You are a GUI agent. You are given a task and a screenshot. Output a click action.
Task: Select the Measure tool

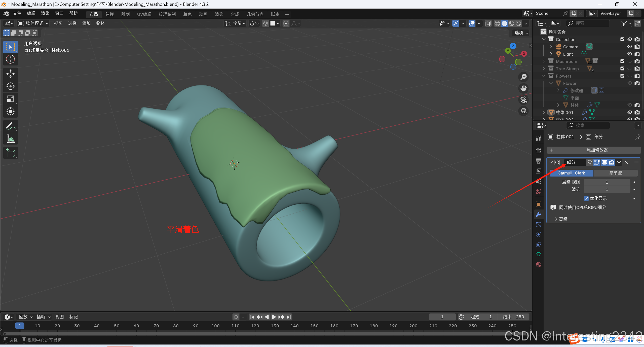click(10, 138)
